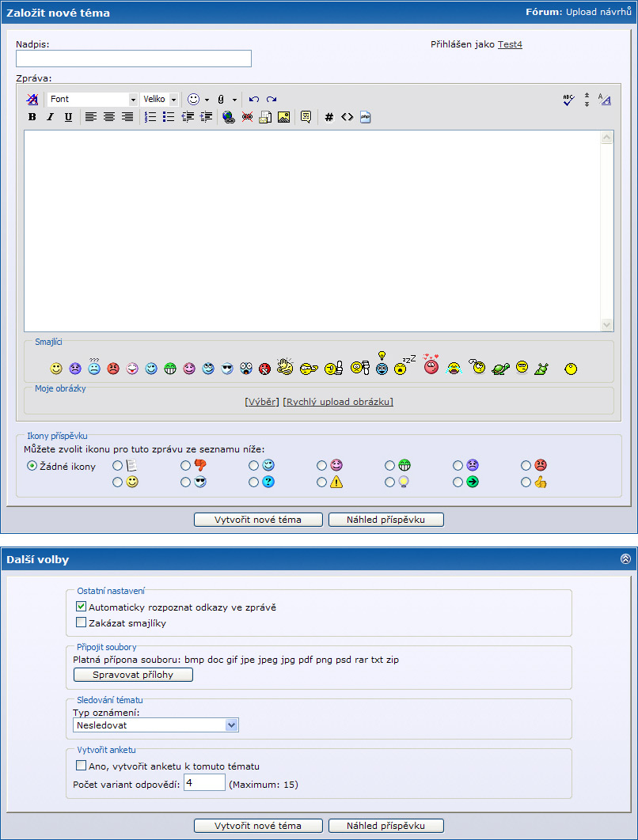Click the "Spravovat přílohy" button
The height and width of the screenshot is (840, 638).
pos(133,675)
